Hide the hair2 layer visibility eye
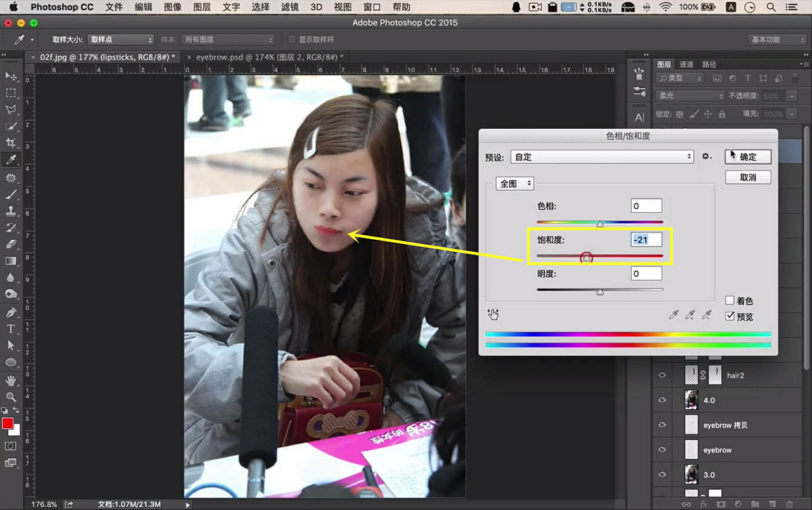 [x=662, y=375]
